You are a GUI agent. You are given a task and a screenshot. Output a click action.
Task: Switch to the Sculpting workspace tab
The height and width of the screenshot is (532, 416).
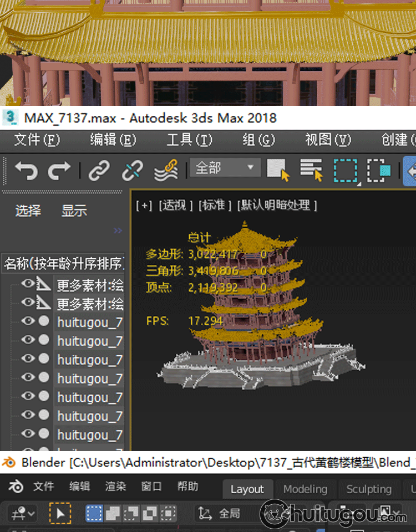point(369,489)
